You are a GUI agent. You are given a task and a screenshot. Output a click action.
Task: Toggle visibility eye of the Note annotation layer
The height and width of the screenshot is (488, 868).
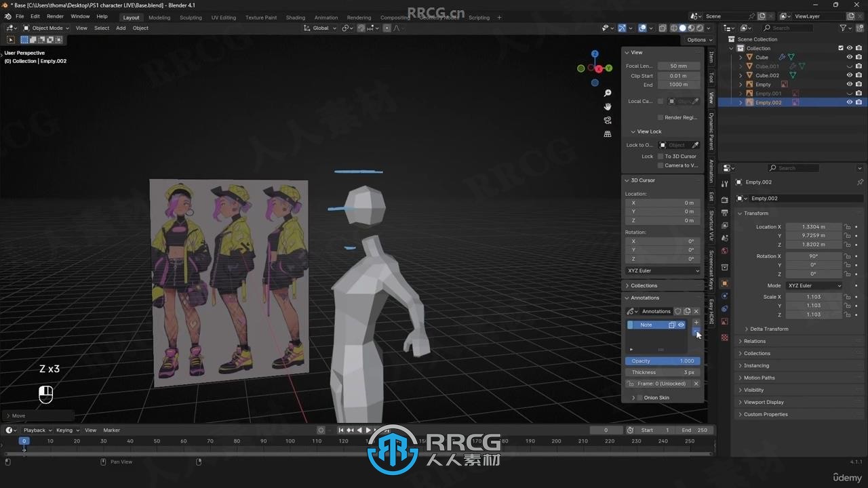pos(681,325)
